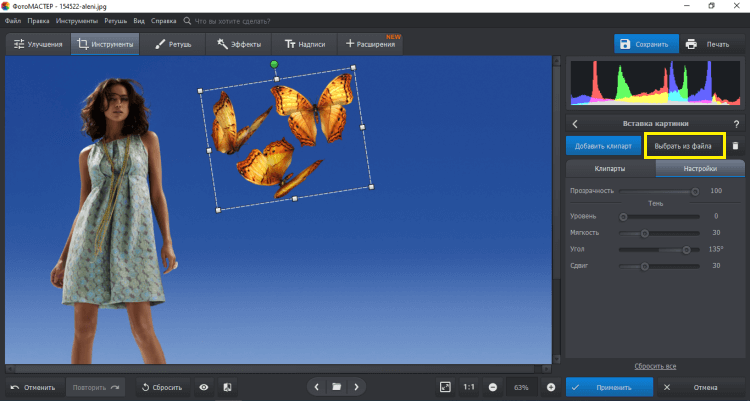Click Добавить клипарт button
750x401 pixels.
tap(603, 146)
